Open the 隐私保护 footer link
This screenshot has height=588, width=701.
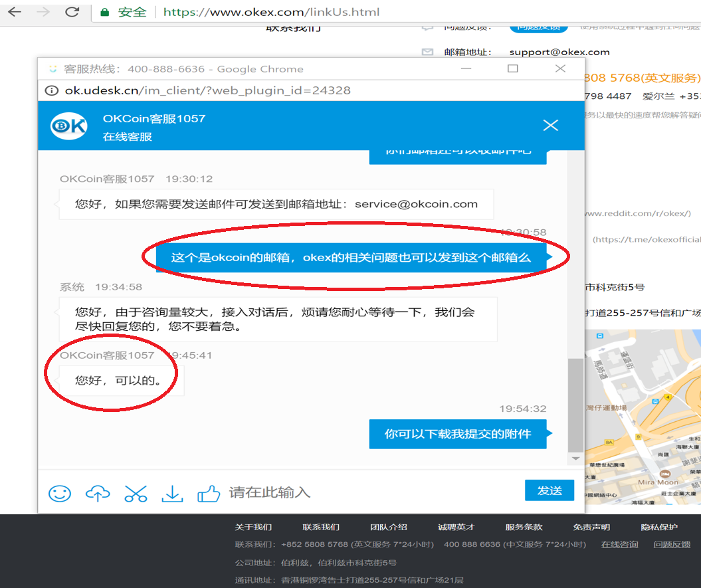click(659, 527)
